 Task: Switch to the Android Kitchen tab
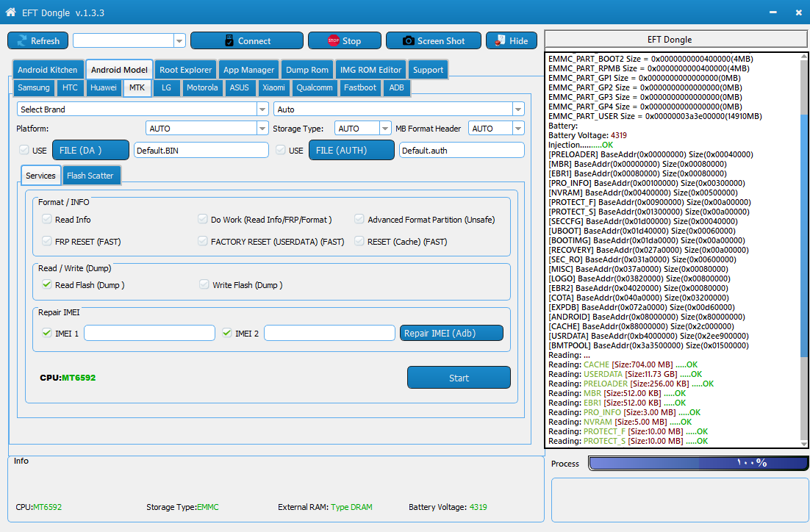click(x=48, y=70)
